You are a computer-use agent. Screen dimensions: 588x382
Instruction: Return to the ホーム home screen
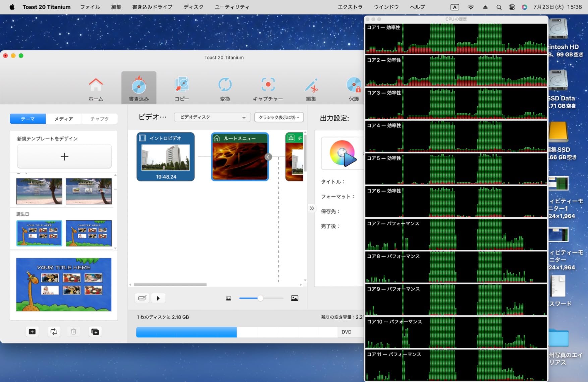96,87
